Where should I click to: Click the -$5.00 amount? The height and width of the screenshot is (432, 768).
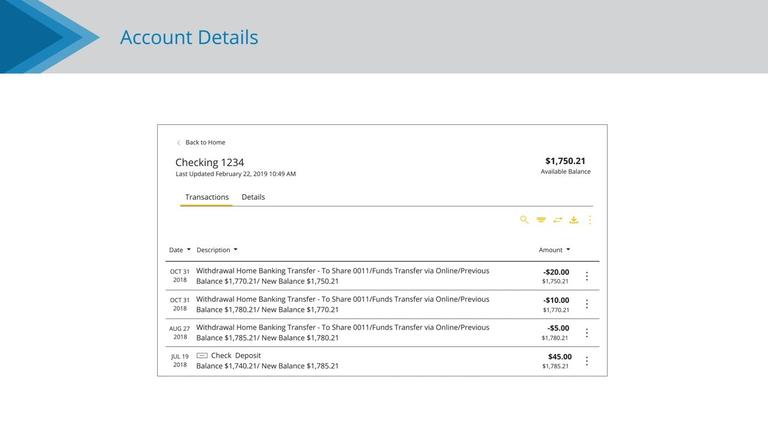[558, 328]
